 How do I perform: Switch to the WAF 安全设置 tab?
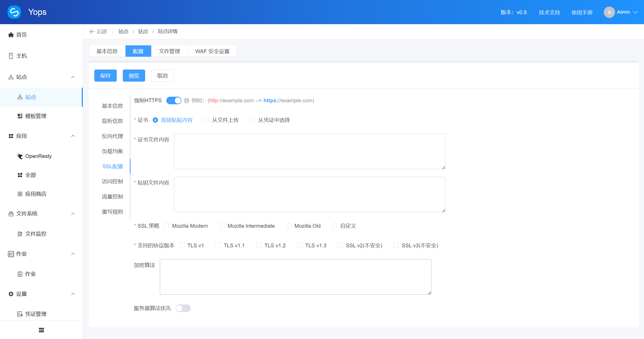[212, 51]
